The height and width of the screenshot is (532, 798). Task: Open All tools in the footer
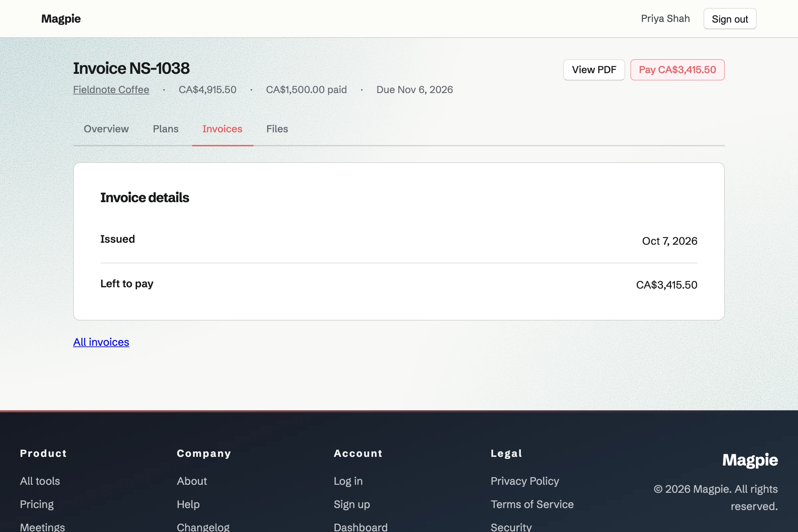[40, 481]
